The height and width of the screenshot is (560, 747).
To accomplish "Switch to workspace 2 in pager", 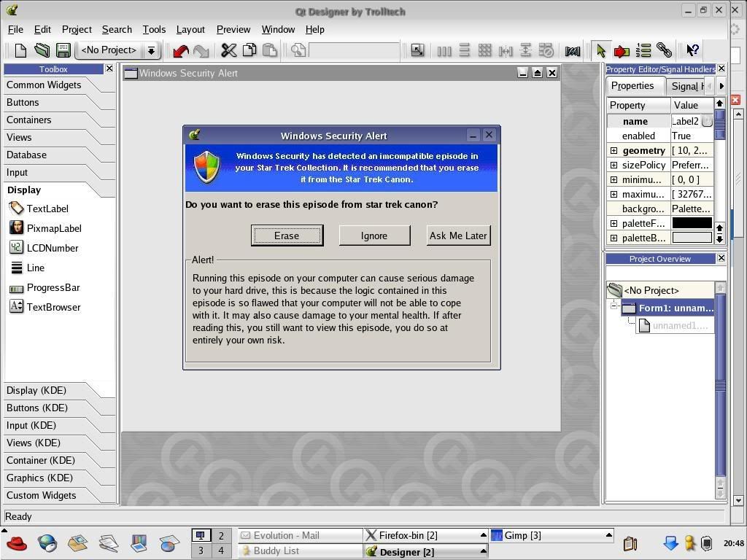I will 221,536.
